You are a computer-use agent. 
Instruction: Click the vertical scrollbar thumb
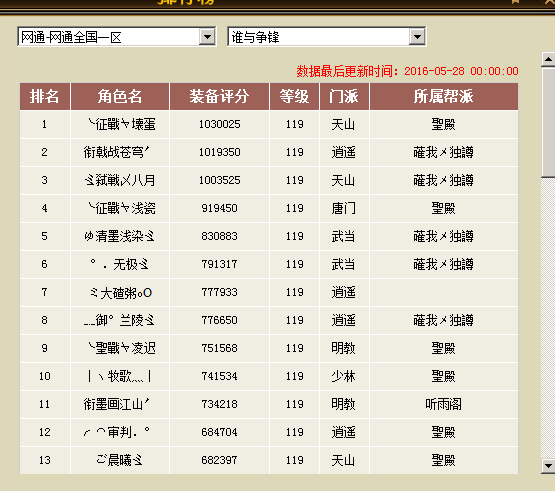[548, 122]
